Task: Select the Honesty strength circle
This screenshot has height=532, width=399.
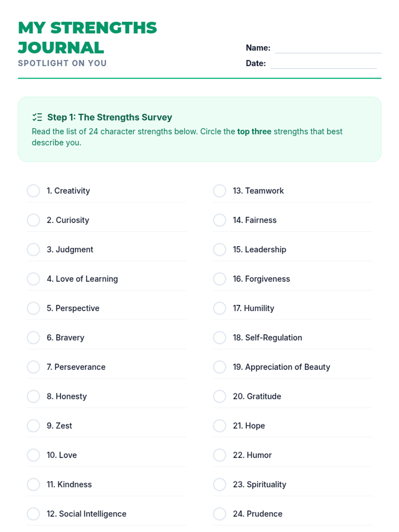Action: pyautogui.click(x=33, y=396)
